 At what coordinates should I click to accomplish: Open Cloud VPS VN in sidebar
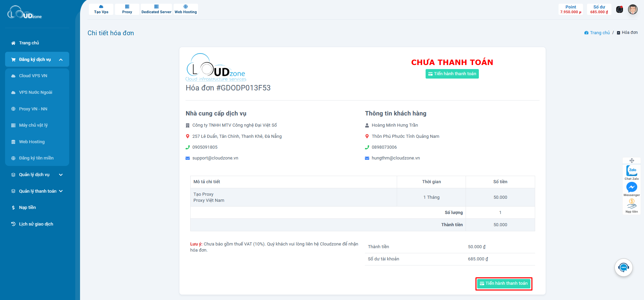point(33,76)
